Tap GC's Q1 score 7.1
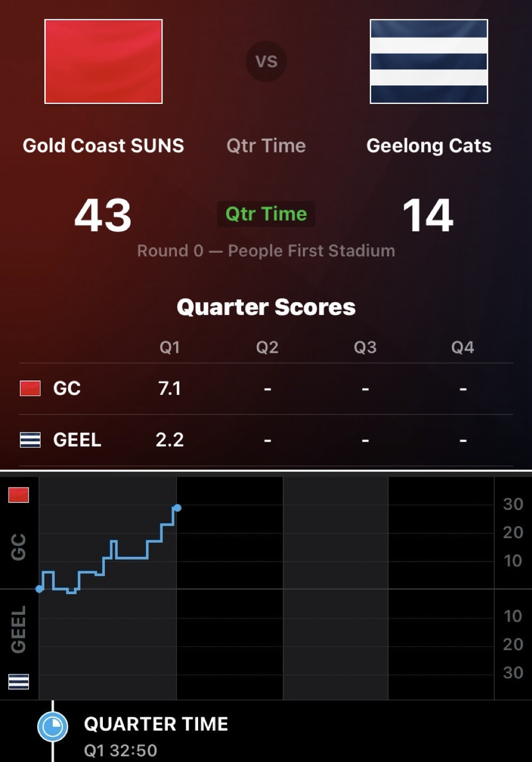 point(170,388)
